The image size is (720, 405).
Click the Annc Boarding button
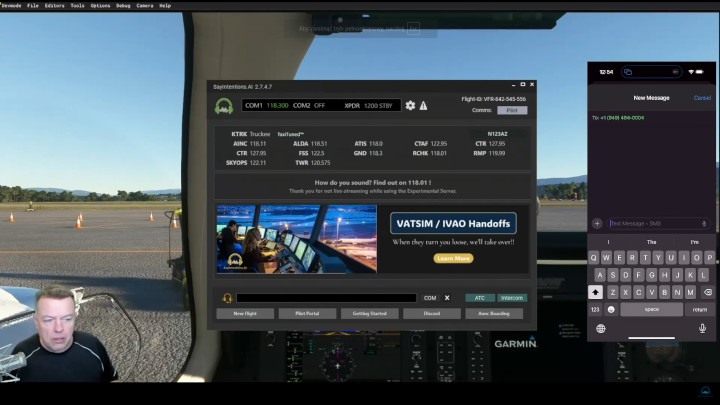494,314
